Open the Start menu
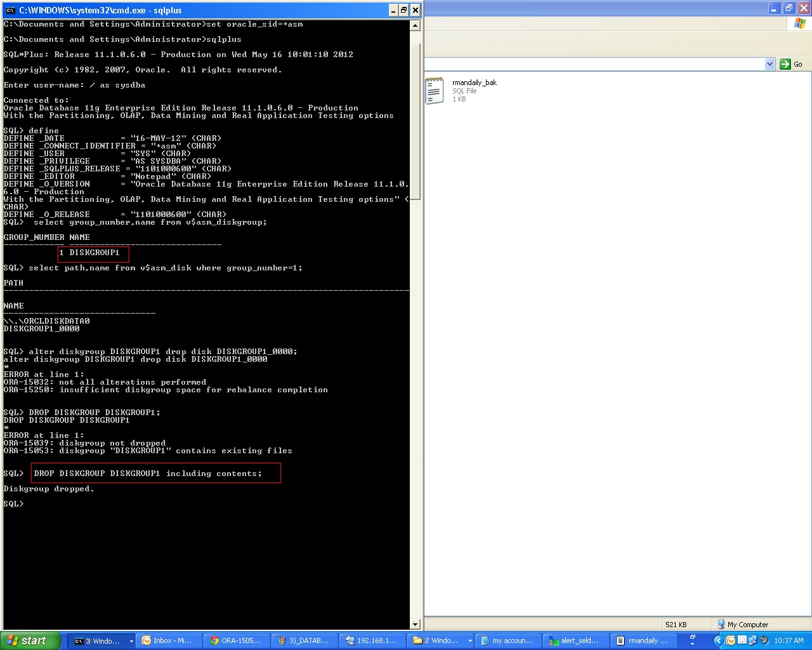The image size is (812, 650). pyautogui.click(x=30, y=640)
